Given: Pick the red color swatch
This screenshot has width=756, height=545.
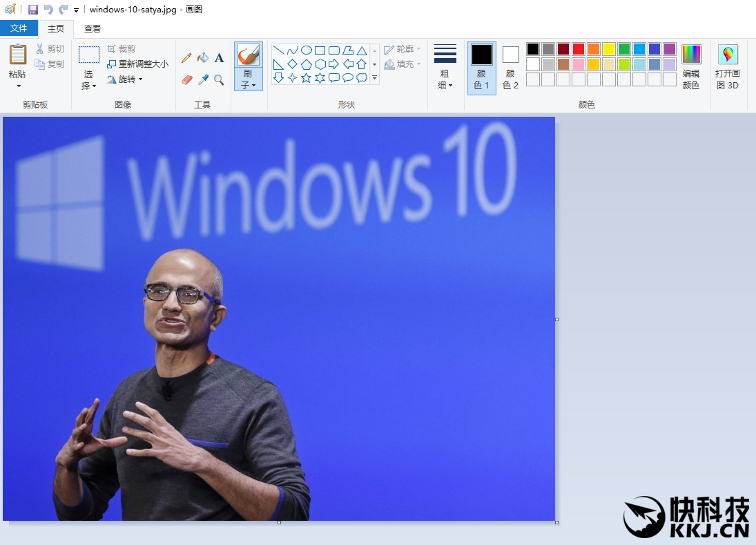Looking at the screenshot, I should coord(579,49).
